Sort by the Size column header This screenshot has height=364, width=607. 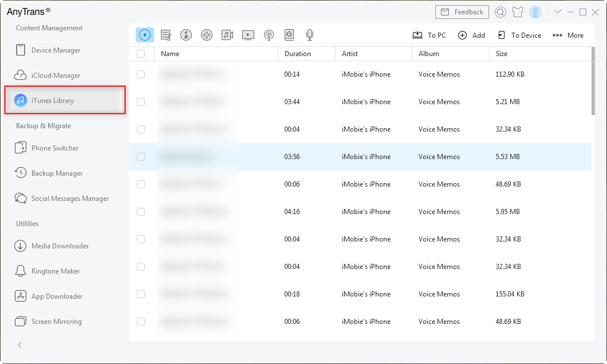(541, 54)
